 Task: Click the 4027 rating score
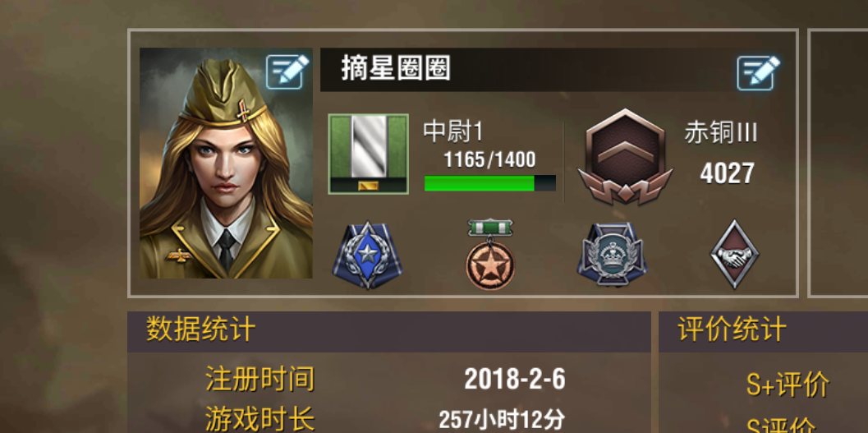[x=727, y=173]
